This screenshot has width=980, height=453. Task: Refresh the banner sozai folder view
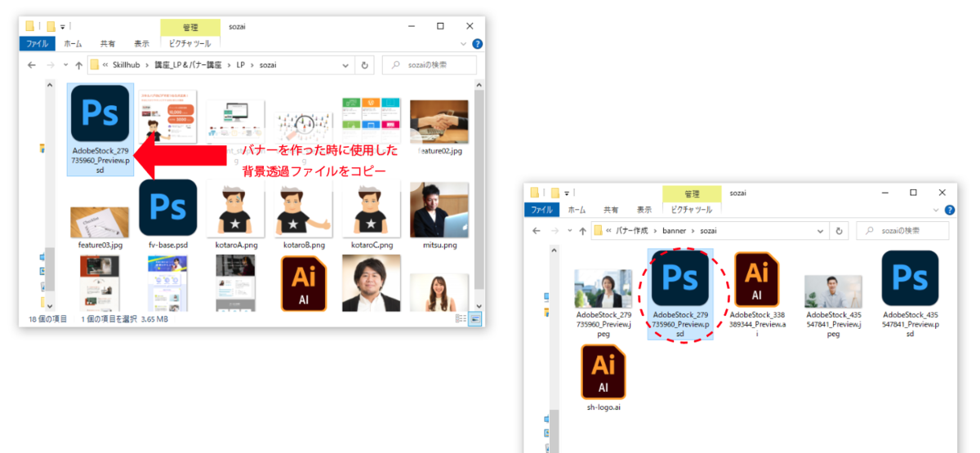click(x=839, y=231)
